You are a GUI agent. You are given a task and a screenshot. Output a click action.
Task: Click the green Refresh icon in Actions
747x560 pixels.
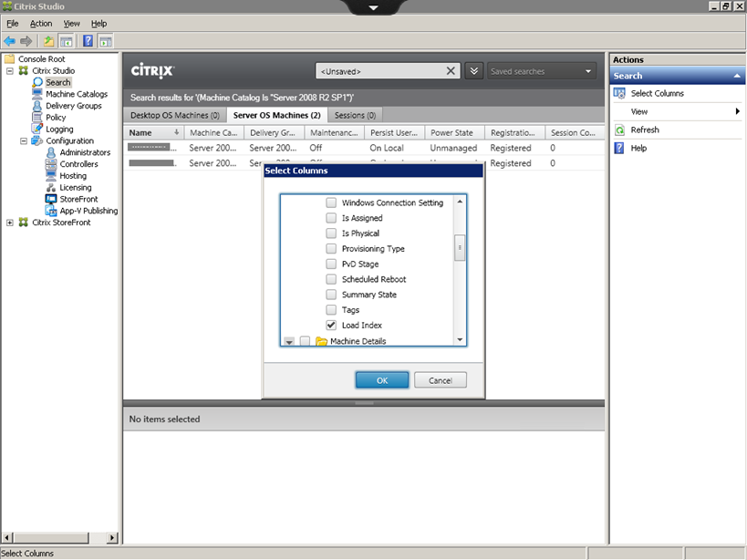619,130
